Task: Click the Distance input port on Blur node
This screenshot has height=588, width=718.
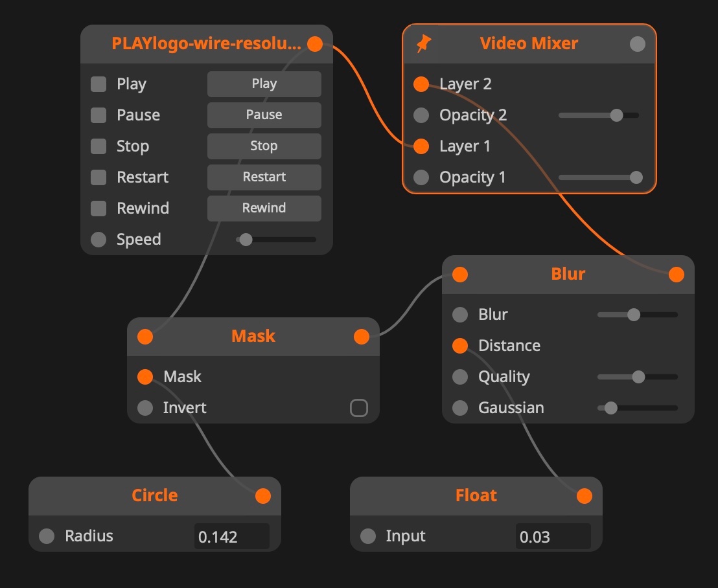Action: [460, 346]
